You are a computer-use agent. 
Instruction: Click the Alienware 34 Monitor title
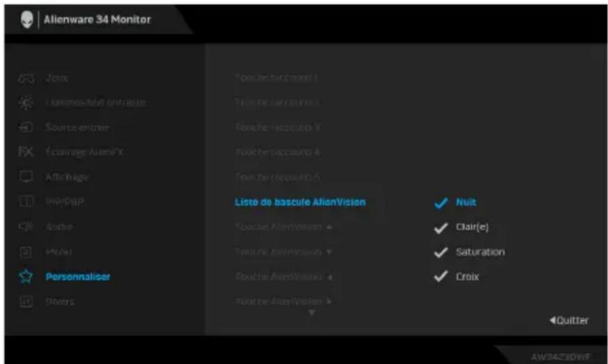[97, 19]
